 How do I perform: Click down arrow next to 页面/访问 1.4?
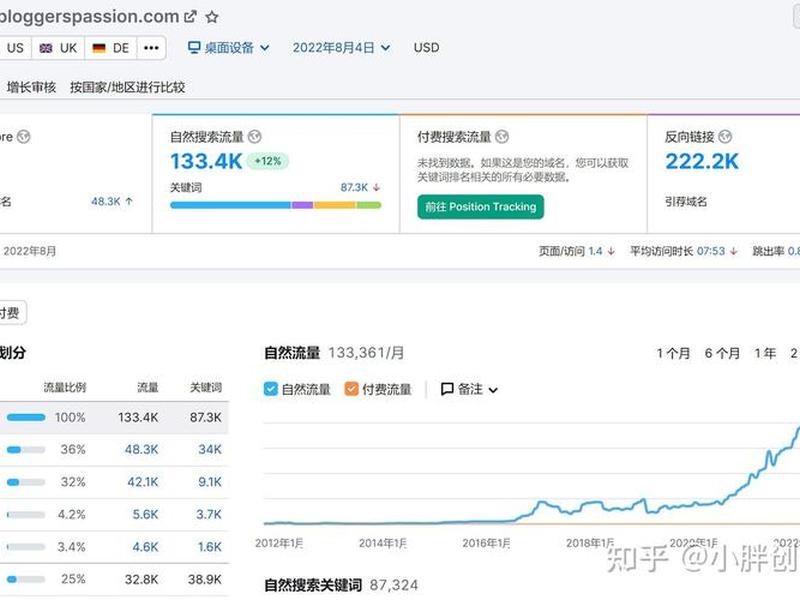click(x=611, y=251)
